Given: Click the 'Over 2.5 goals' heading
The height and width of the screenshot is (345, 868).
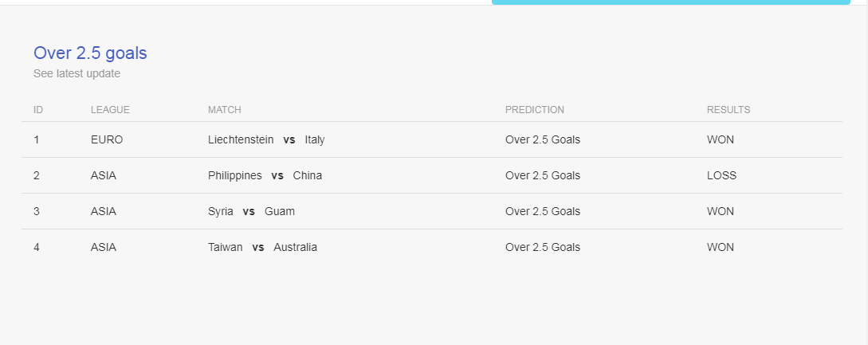Looking at the screenshot, I should click(x=90, y=53).
